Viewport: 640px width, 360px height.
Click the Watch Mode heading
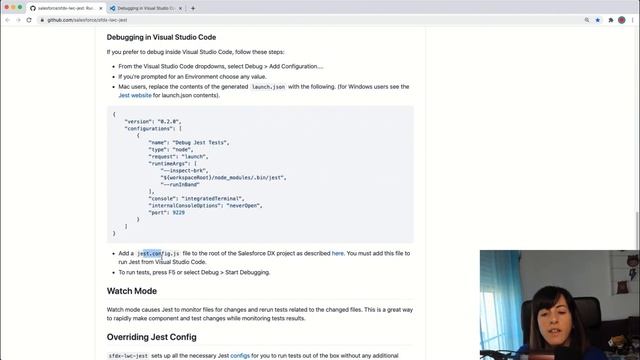pos(132,291)
